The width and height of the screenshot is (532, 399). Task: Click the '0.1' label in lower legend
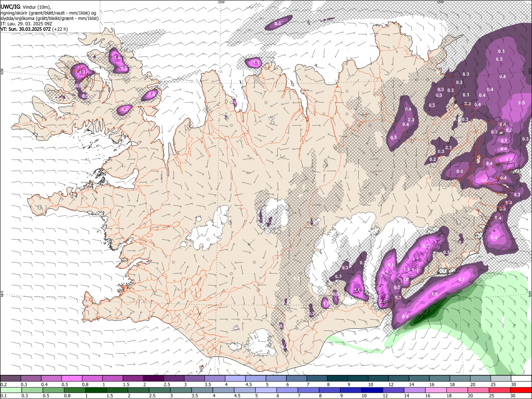point(4,396)
